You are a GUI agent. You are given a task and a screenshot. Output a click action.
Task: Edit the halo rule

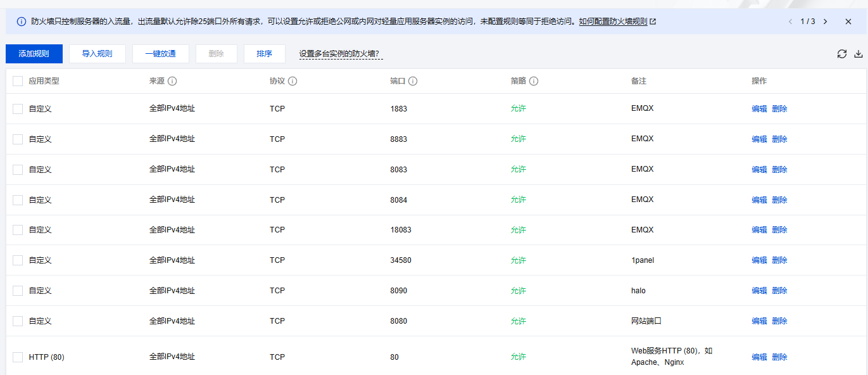coord(759,291)
